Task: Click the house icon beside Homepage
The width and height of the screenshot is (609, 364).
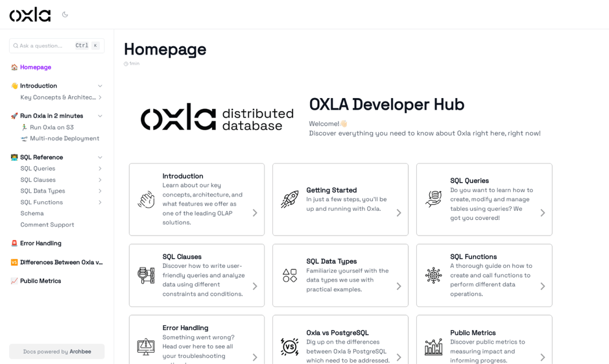Action: [14, 67]
